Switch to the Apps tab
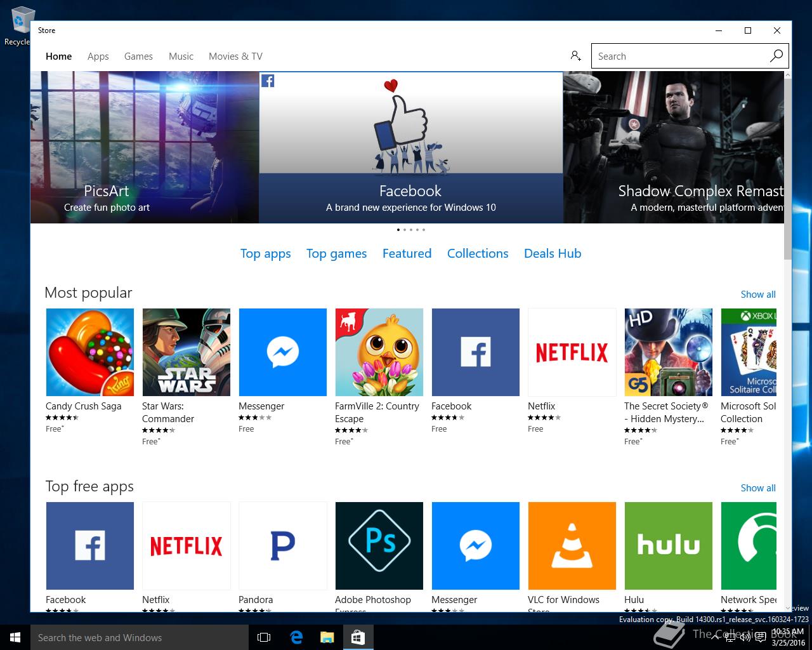Image resolution: width=812 pixels, height=650 pixels. (x=98, y=56)
